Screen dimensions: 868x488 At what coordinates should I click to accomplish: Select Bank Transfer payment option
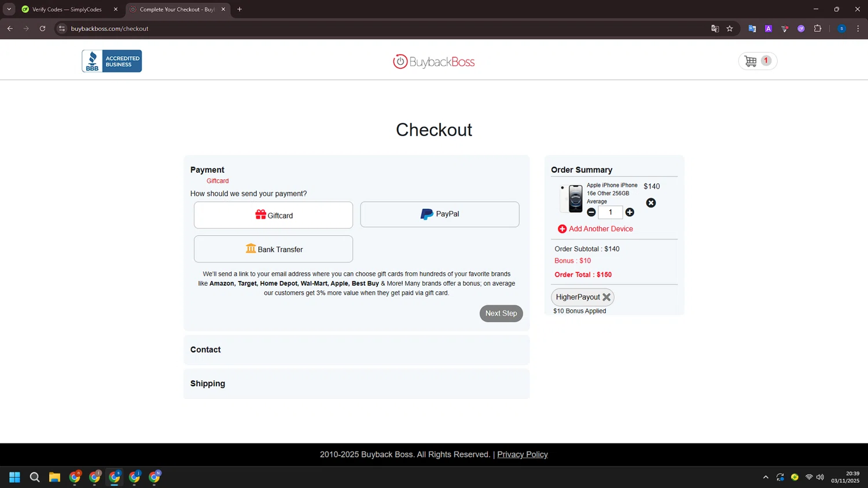pyautogui.click(x=273, y=249)
